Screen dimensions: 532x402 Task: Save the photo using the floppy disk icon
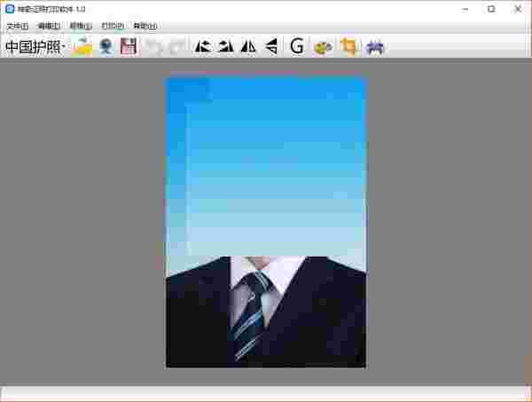[x=129, y=46]
